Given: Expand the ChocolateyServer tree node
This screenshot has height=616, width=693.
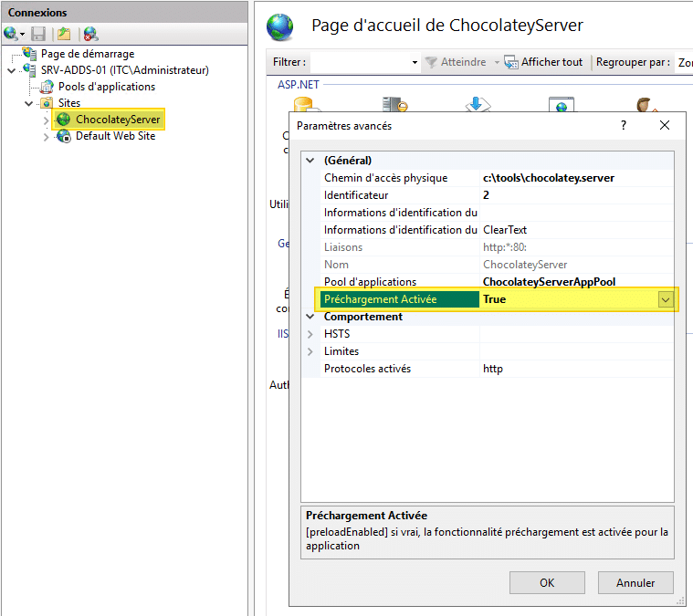Looking at the screenshot, I should pyautogui.click(x=46, y=120).
